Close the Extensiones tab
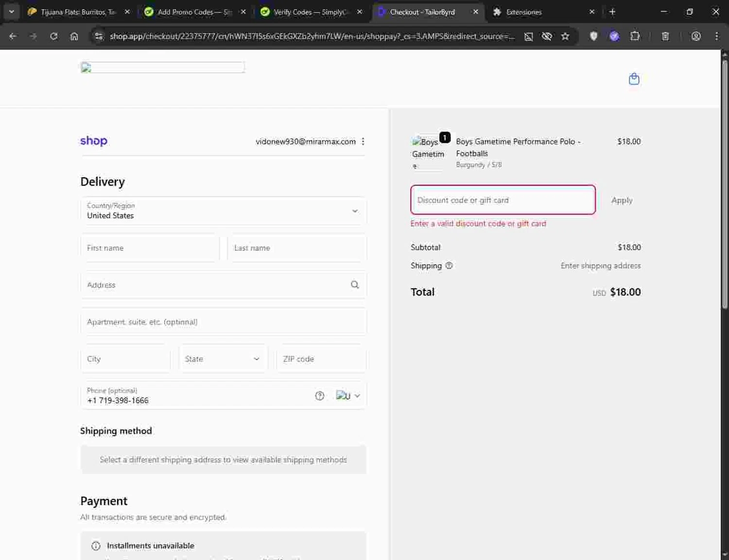The image size is (729, 560). (x=592, y=12)
